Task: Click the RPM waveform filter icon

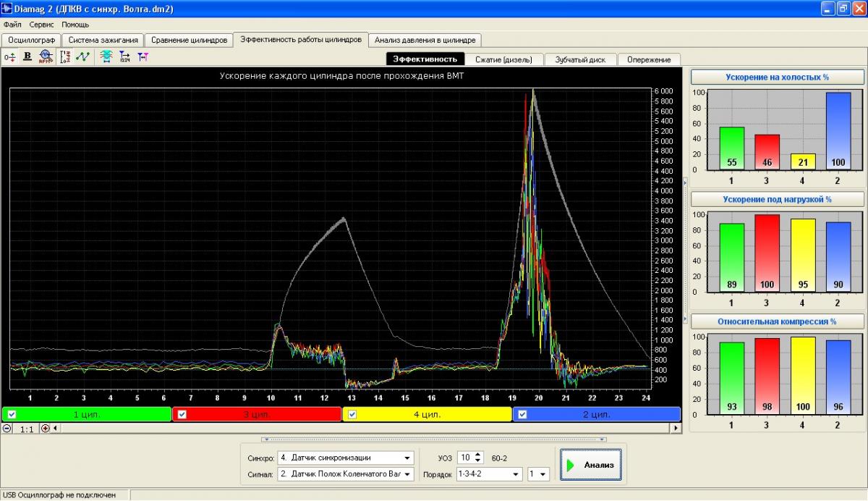Action: tap(46, 56)
